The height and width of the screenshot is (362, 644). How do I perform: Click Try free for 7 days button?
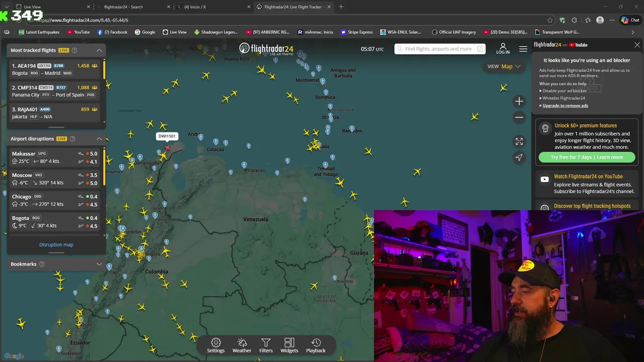click(x=587, y=157)
